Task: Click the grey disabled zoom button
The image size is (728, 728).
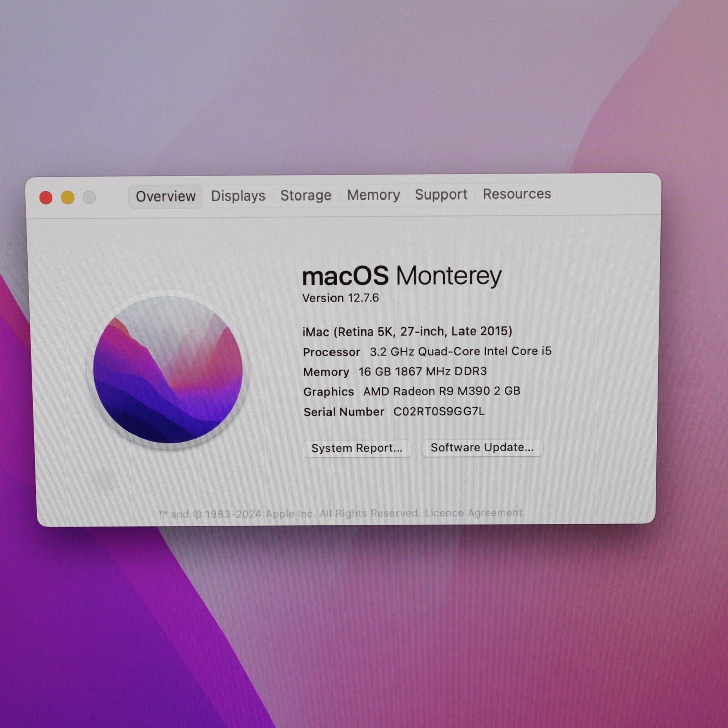Action: tap(89, 197)
